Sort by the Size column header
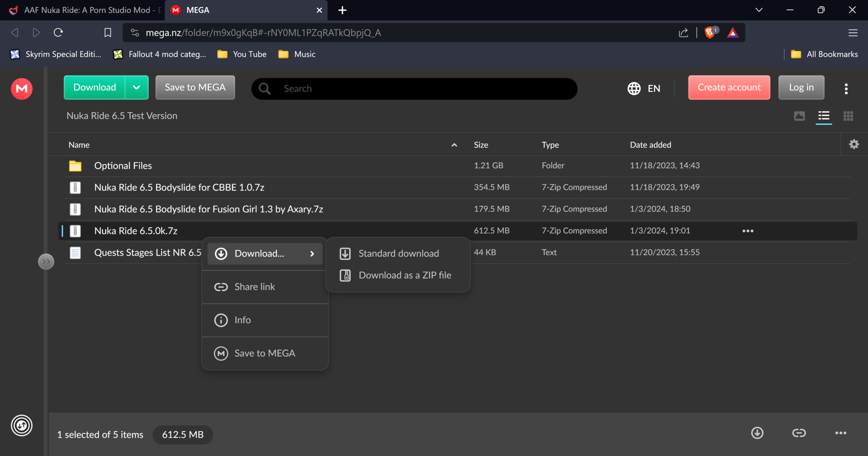868x456 pixels. [x=481, y=145]
